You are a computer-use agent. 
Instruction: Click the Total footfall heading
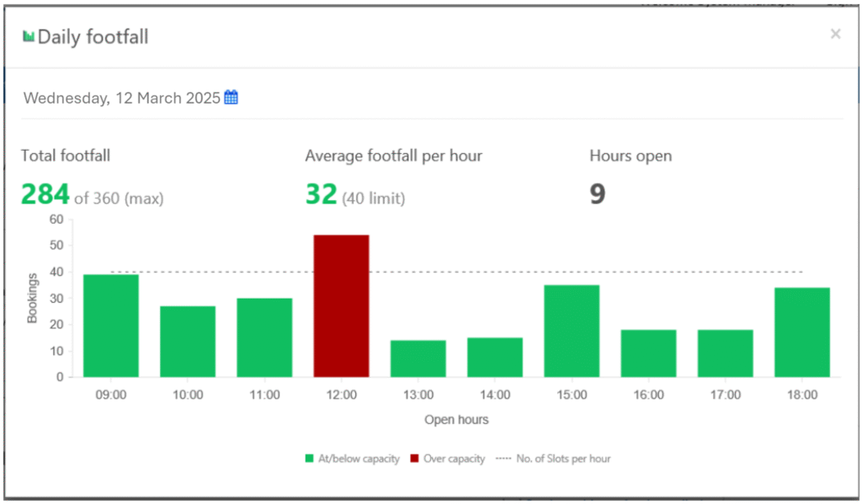pyautogui.click(x=66, y=156)
